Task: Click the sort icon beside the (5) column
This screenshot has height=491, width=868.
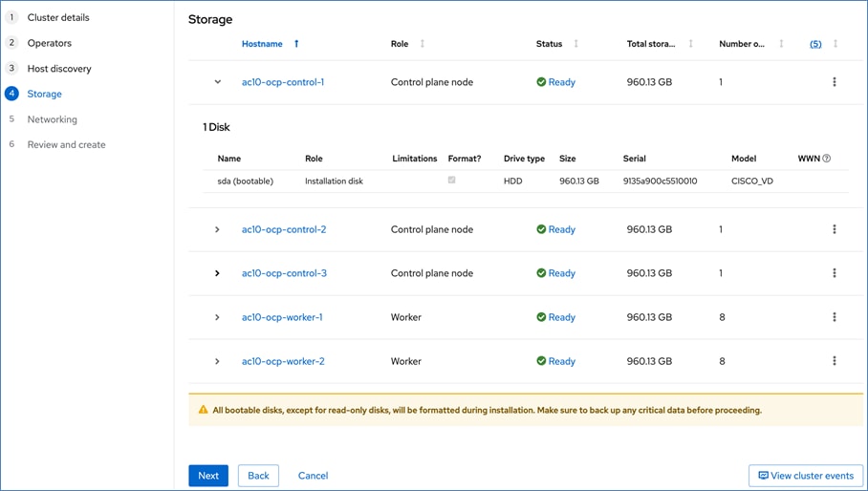Action: (835, 44)
